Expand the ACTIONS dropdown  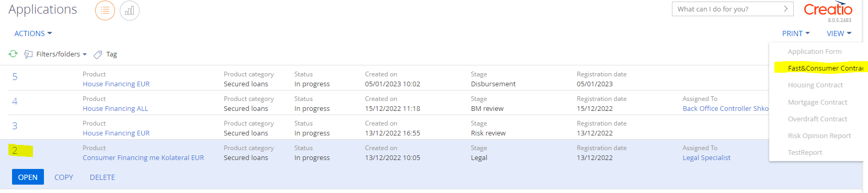[x=33, y=33]
